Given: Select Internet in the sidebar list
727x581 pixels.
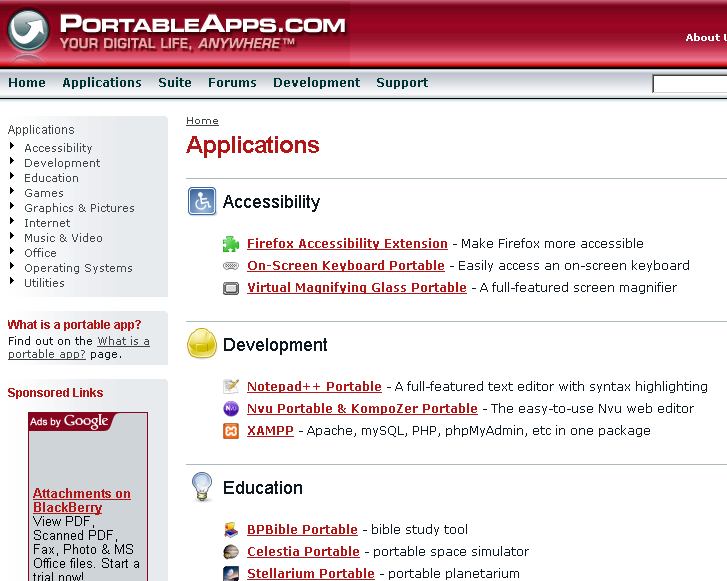Looking at the screenshot, I should [x=47, y=223].
